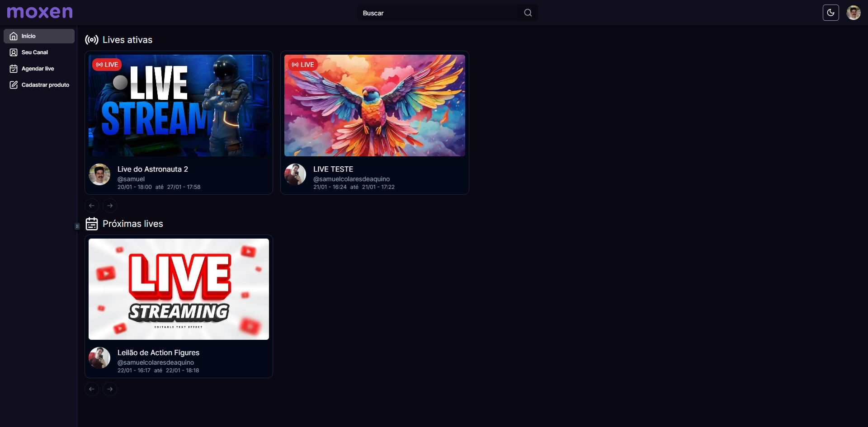The image size is (868, 427).
Task: Click the date text 21/01 - 16:24
Action: pos(330,187)
